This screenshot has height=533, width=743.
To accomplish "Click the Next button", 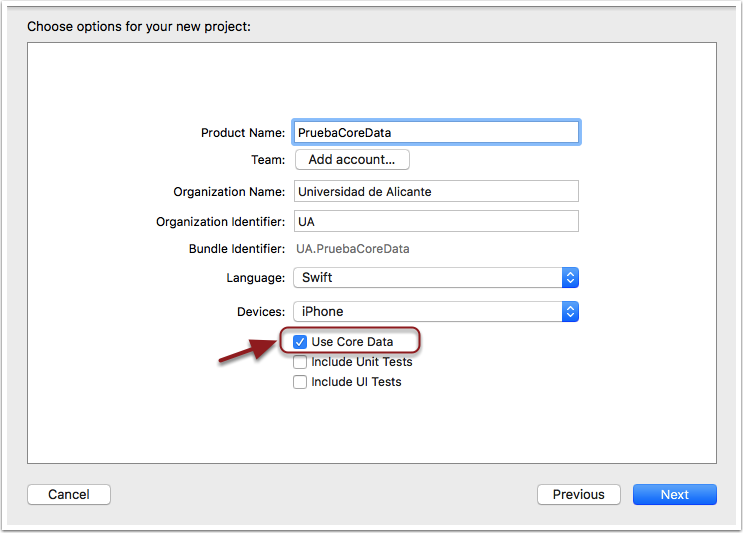I will click(674, 494).
